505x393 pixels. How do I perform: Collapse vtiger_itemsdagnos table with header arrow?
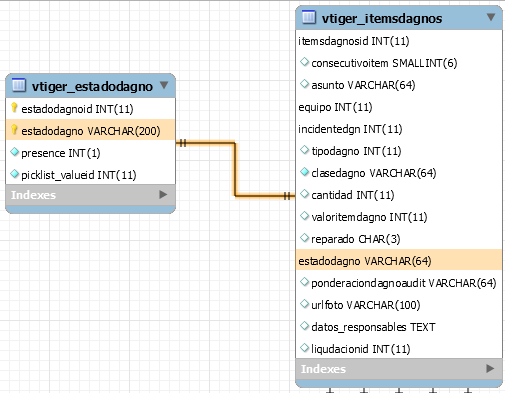pyautogui.click(x=491, y=17)
